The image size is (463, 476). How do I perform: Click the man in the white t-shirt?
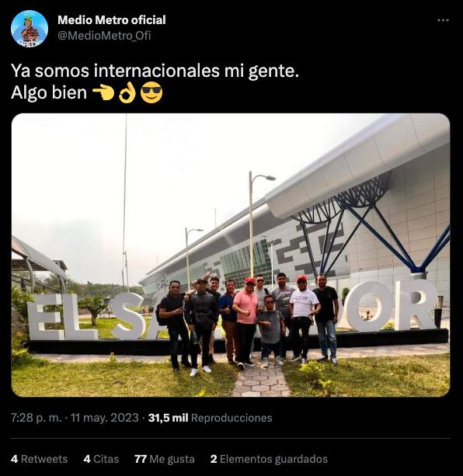[304, 318]
